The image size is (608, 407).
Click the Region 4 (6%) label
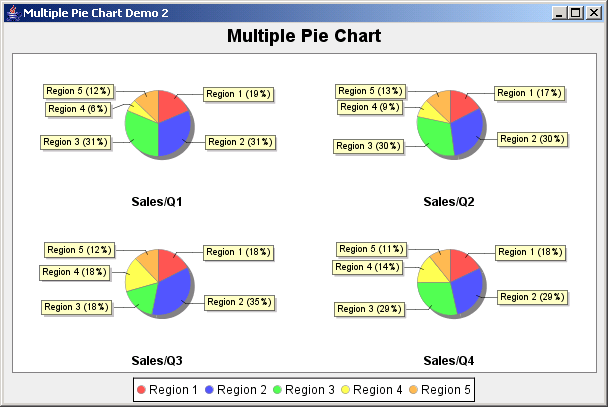click(x=77, y=109)
